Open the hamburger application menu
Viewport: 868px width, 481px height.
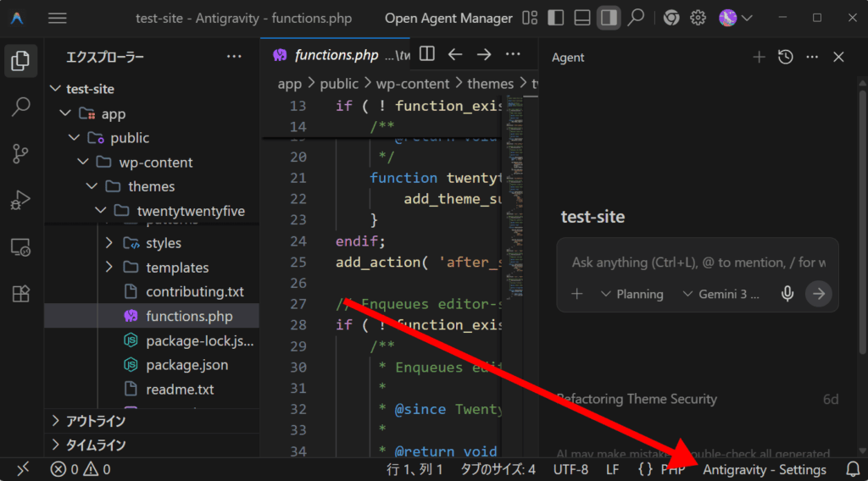point(58,18)
